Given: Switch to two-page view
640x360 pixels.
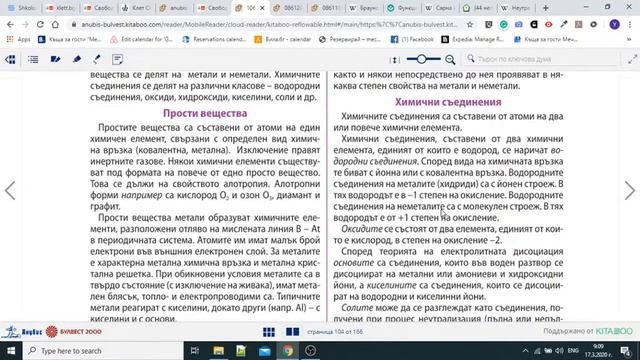Looking at the screenshot, I should (292, 332).
